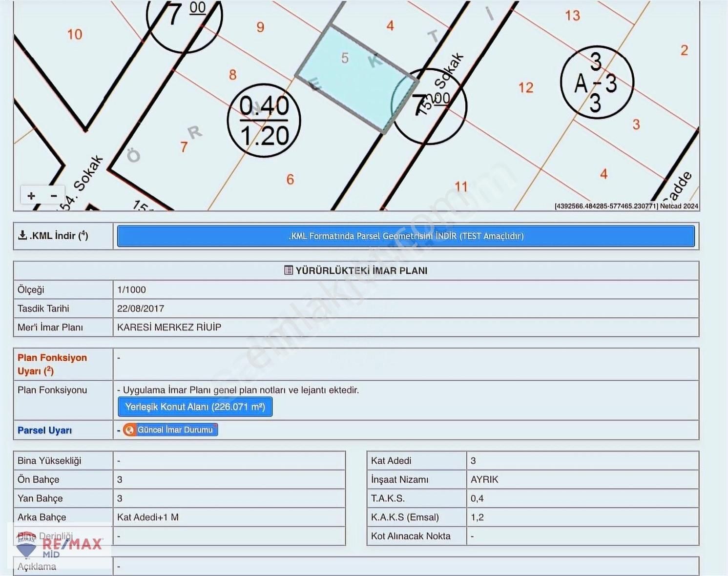Select the scale value 1/1000
This screenshot has height=576, width=728.
[131, 289]
